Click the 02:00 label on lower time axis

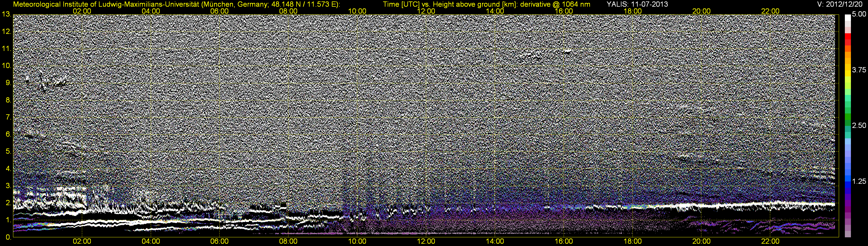tap(82, 241)
